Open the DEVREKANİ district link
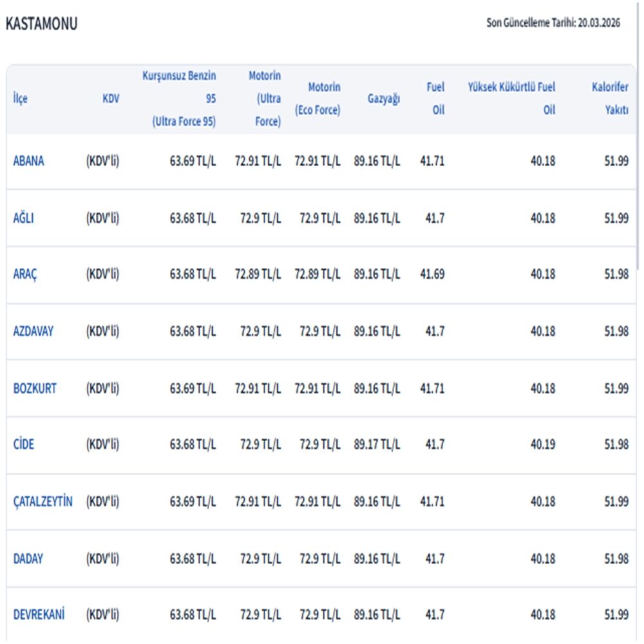The height and width of the screenshot is (644, 644). pos(39,614)
